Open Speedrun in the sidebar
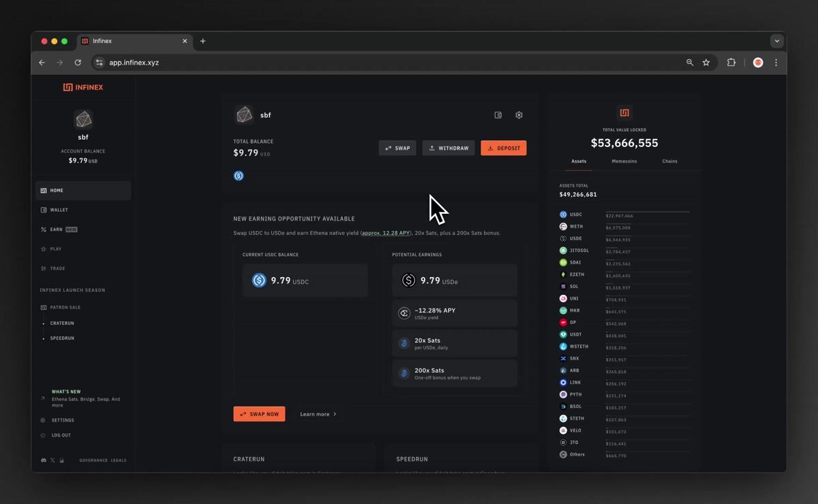 click(62, 338)
